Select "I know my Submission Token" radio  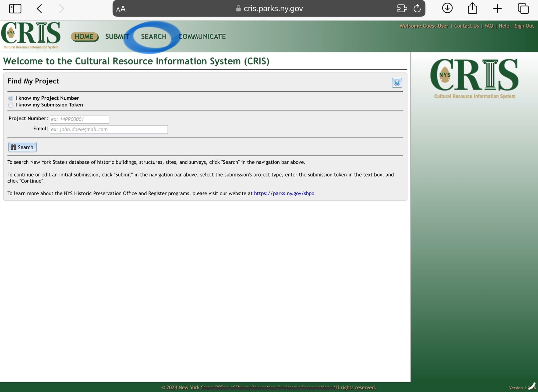pyautogui.click(x=11, y=105)
